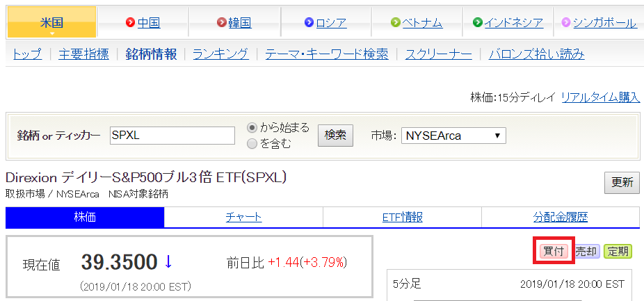Click the red circle icon beside 中国
Viewport: 644px width, 301px height.
coord(131,22)
